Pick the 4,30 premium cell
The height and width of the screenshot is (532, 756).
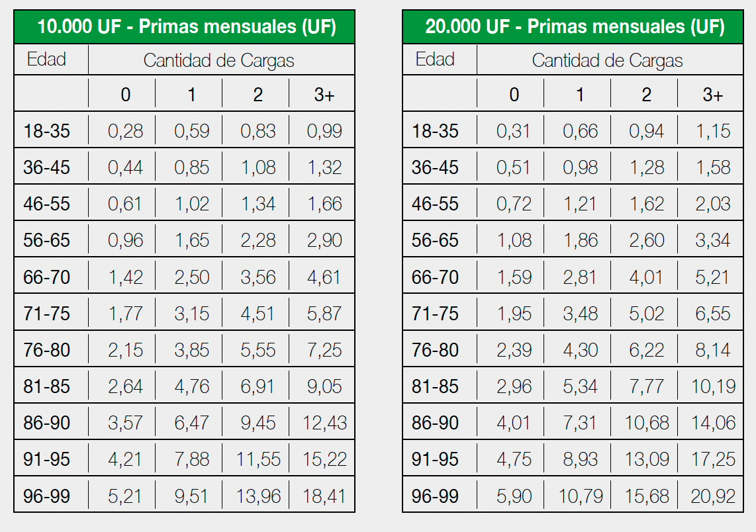point(580,350)
